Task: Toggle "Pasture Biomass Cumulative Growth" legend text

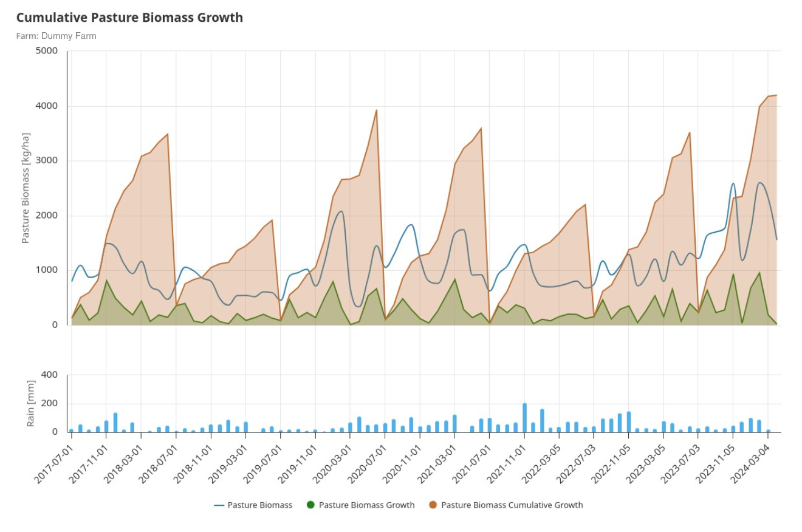Action: [x=512, y=505]
